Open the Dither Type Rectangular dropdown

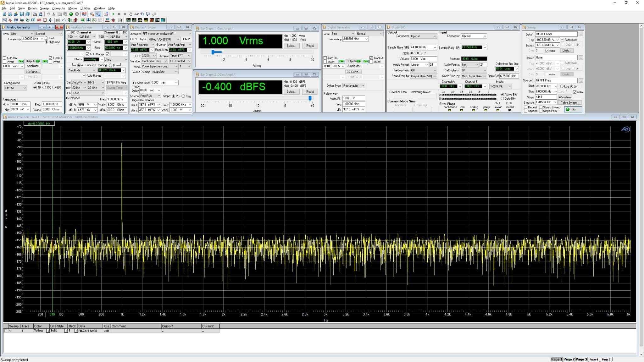click(353, 85)
